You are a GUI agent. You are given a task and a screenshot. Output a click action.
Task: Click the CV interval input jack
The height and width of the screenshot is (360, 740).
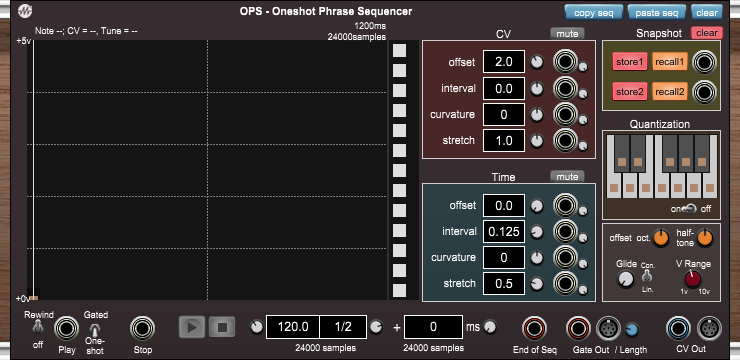point(565,88)
